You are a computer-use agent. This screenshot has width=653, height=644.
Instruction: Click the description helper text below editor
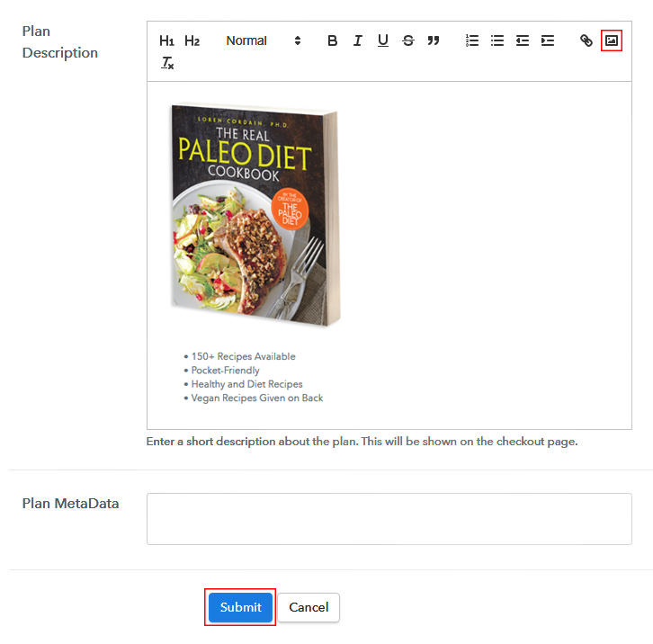(x=362, y=442)
